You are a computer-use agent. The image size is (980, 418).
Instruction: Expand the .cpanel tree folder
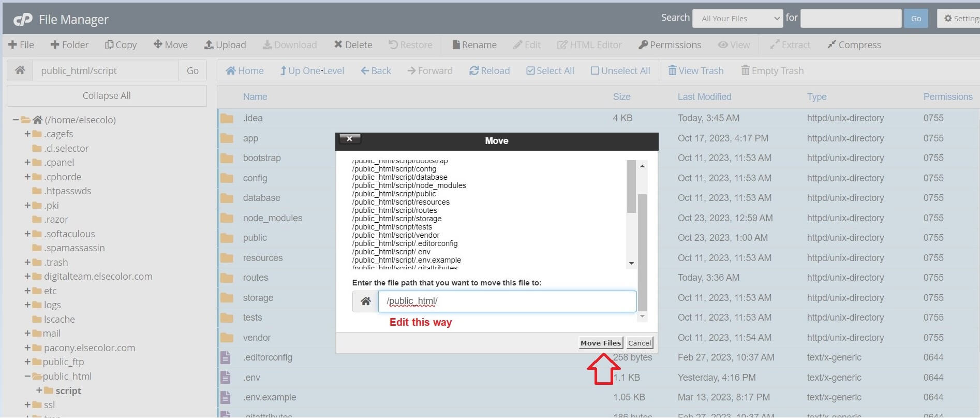point(27,163)
